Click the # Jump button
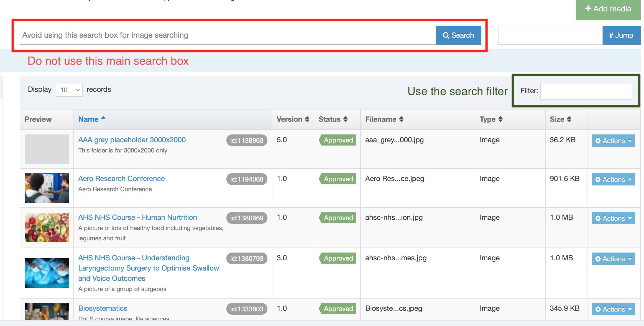The height and width of the screenshot is (326, 644). 621,35
